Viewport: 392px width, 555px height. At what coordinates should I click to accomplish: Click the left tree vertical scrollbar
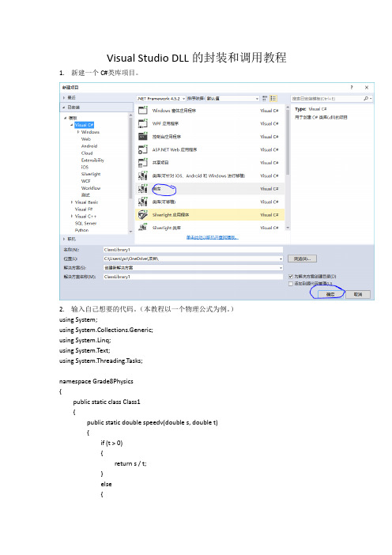point(130,157)
